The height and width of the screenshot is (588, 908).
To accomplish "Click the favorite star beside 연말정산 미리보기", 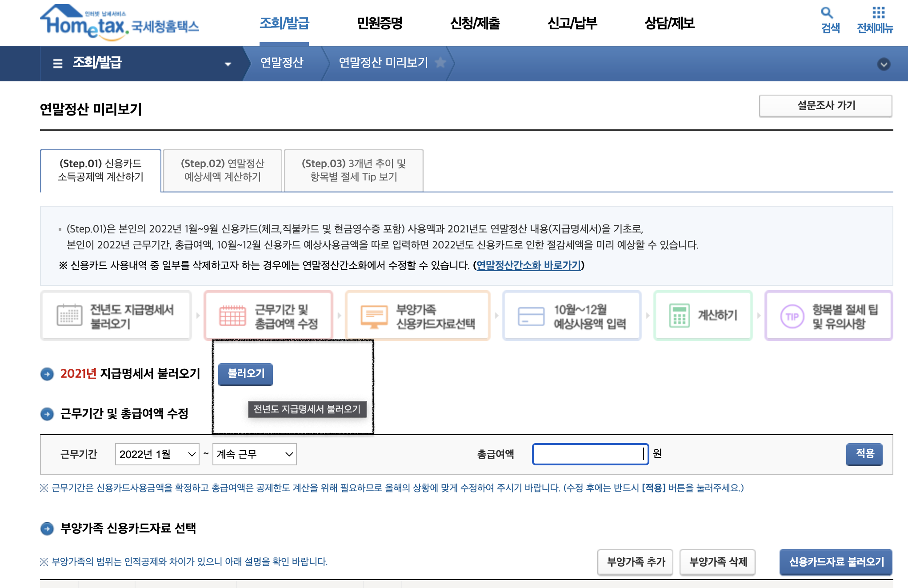I will (440, 63).
